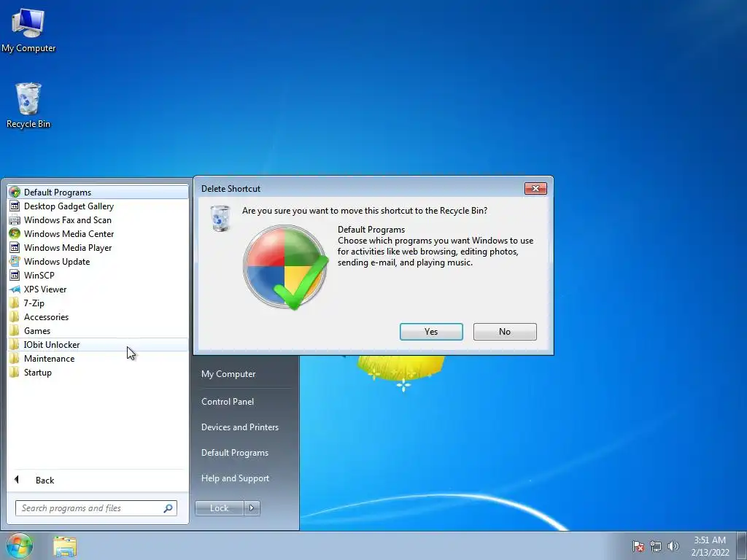Click the Show desktop strip beside the clock
The image size is (747, 560).
pyautogui.click(x=742, y=545)
